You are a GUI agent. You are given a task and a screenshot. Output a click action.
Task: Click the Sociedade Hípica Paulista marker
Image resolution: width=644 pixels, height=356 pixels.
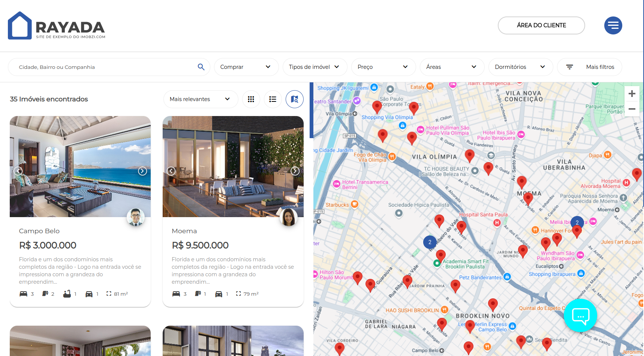pyautogui.click(x=399, y=213)
